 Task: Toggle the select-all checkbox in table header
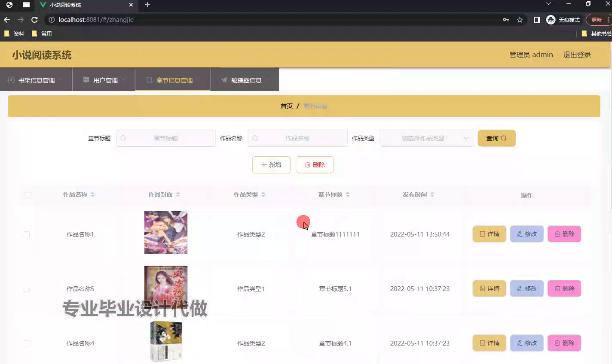[x=28, y=195]
